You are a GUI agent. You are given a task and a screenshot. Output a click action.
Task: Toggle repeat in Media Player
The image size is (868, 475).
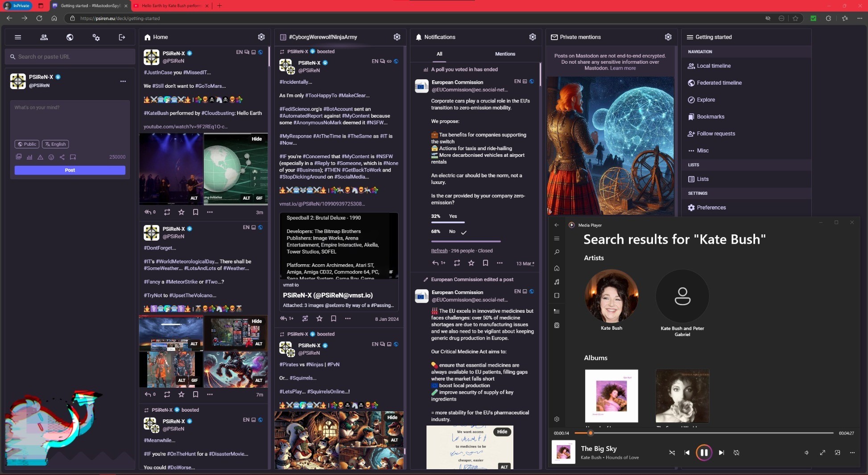736,453
